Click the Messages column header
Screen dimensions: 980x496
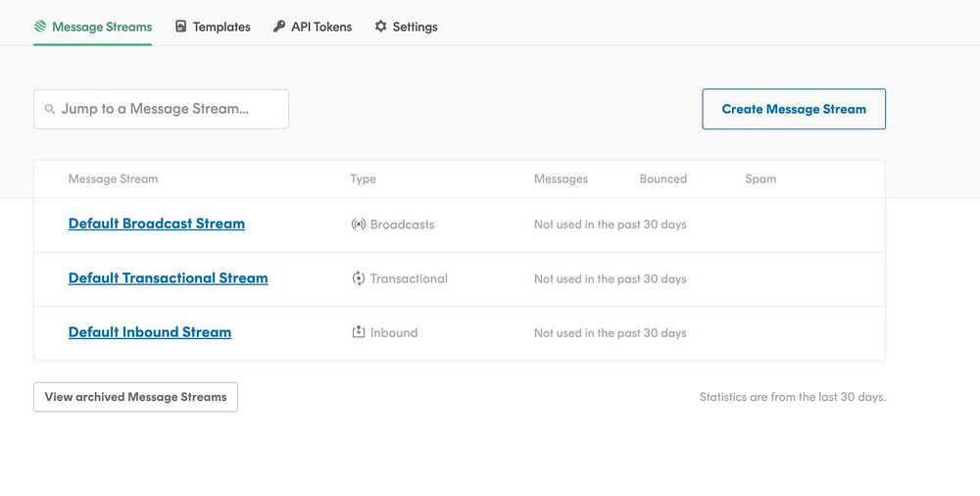click(561, 179)
